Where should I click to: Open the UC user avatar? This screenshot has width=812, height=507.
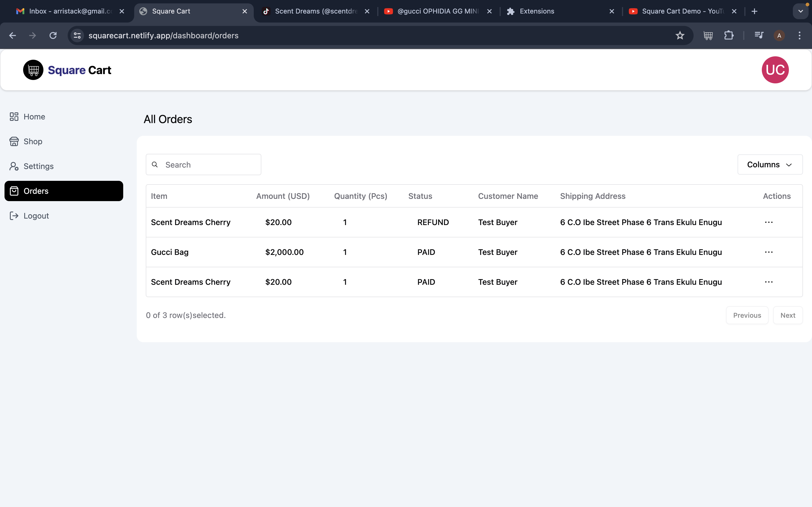775,70
